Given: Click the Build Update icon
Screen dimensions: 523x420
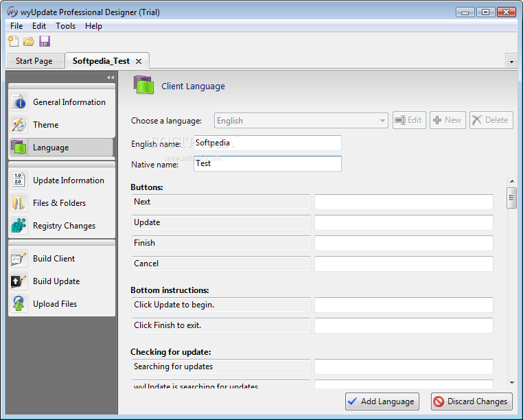Looking at the screenshot, I should point(19,281).
